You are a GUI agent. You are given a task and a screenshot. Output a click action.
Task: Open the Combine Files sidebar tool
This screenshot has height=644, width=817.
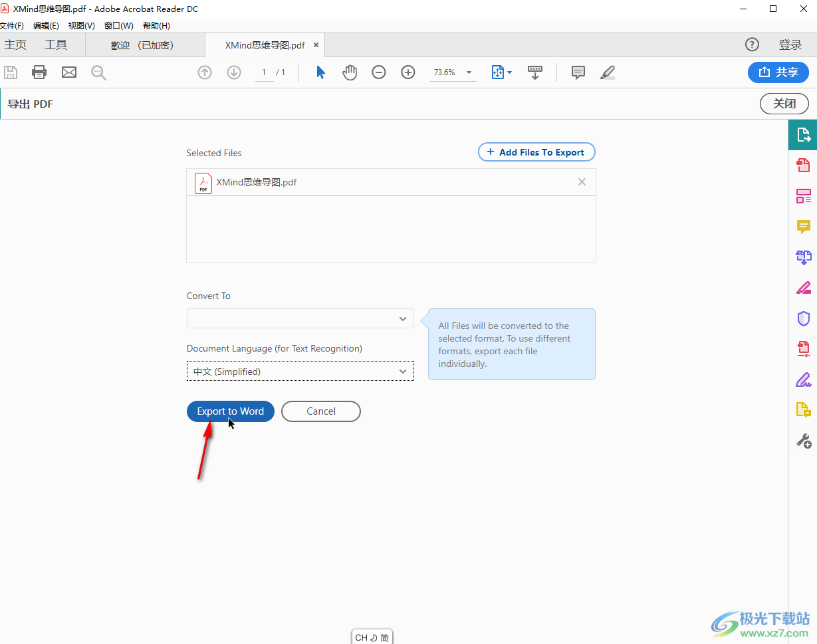803,257
